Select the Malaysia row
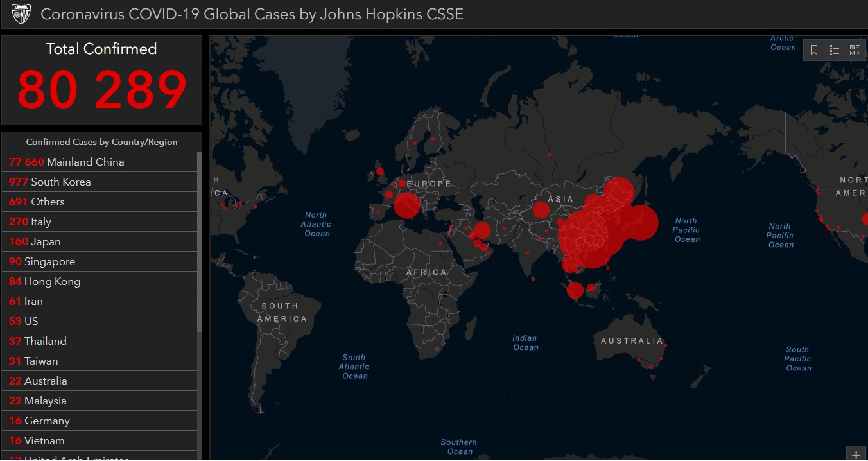 pyautogui.click(x=100, y=401)
